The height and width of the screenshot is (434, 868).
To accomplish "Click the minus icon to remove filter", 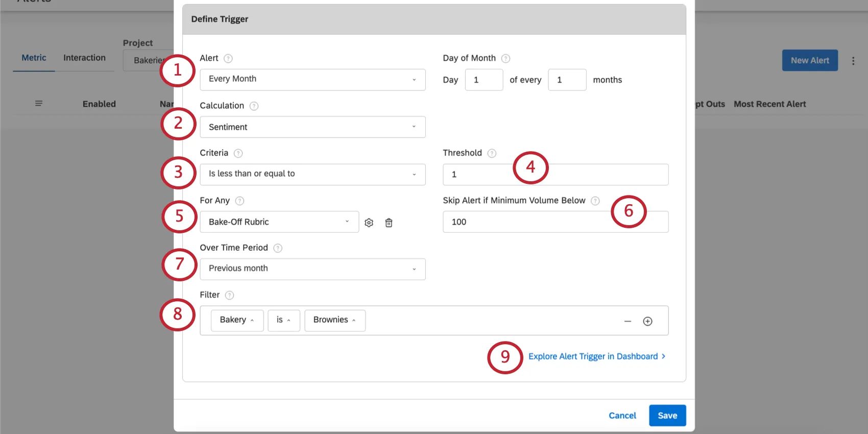I will [628, 321].
